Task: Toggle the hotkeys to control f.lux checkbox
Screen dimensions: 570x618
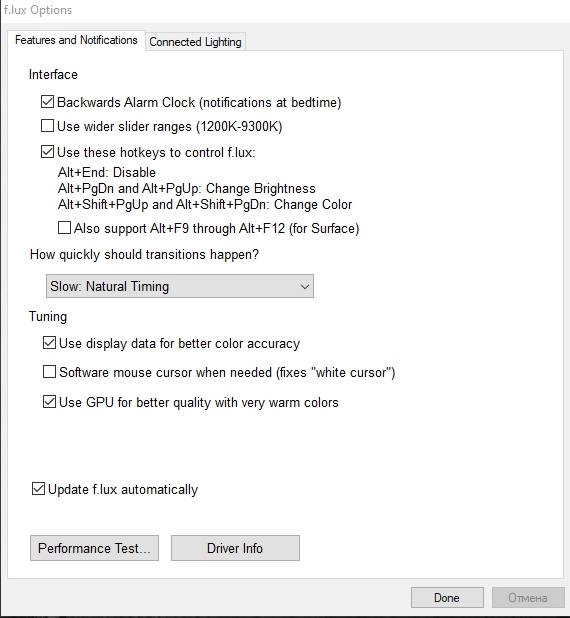Action: click(x=47, y=152)
